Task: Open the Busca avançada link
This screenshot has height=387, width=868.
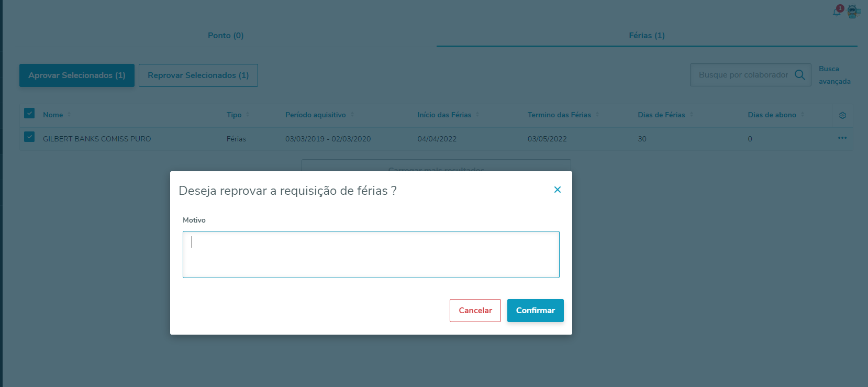Action: 834,75
